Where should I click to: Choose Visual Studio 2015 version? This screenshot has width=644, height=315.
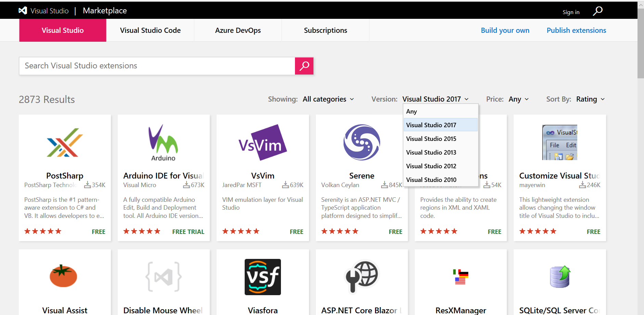coord(441,139)
